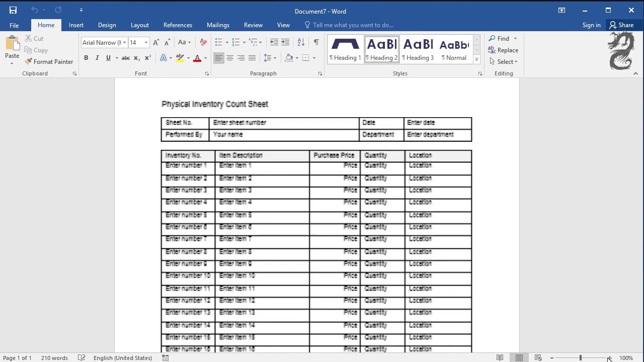Align text left
Image resolution: width=644 pixels, height=362 pixels.
pos(218,58)
